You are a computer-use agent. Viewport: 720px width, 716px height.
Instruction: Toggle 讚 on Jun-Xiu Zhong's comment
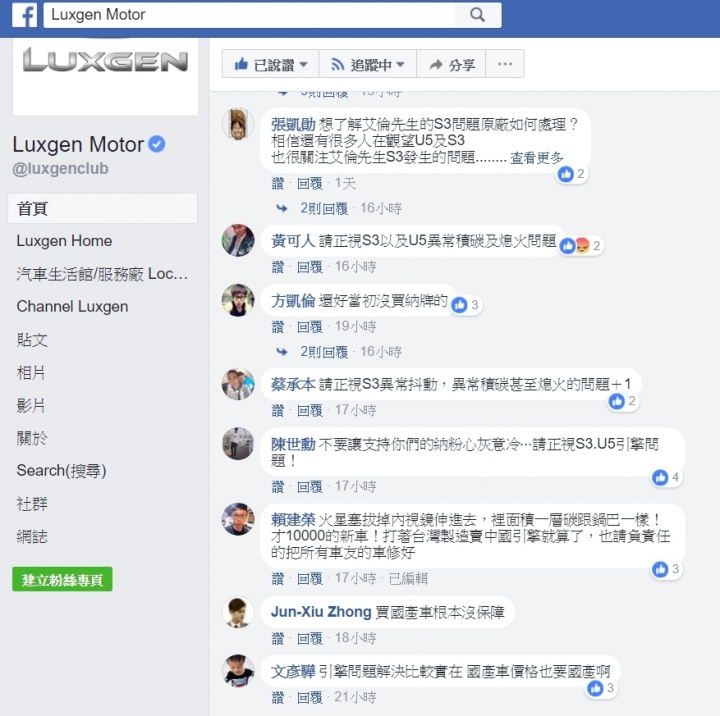(277, 638)
